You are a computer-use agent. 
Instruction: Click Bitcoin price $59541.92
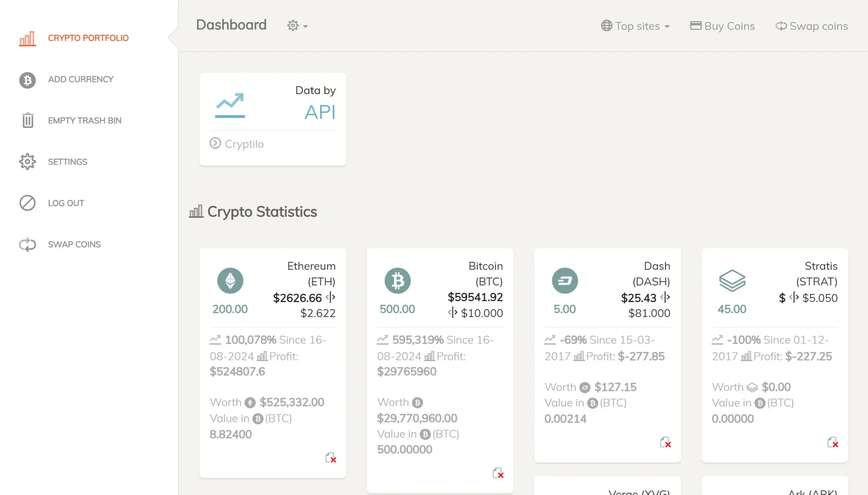[x=475, y=297]
